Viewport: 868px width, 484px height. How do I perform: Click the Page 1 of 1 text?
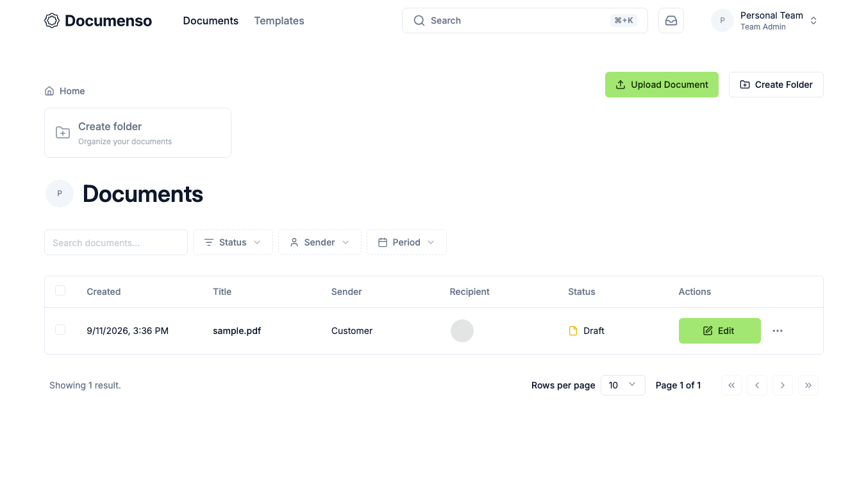point(678,385)
